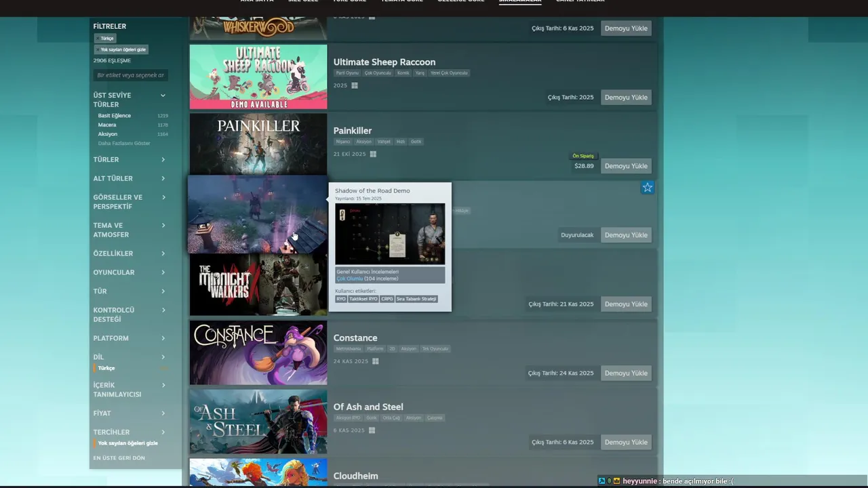
Task: Click 'Hızlı' tag on Painkiller
Action: tap(401, 142)
